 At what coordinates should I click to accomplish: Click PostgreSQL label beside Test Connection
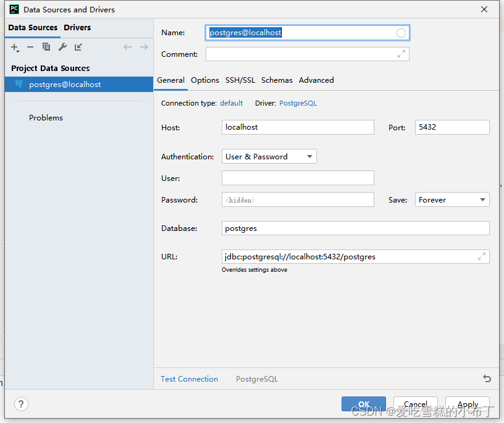[x=257, y=379]
